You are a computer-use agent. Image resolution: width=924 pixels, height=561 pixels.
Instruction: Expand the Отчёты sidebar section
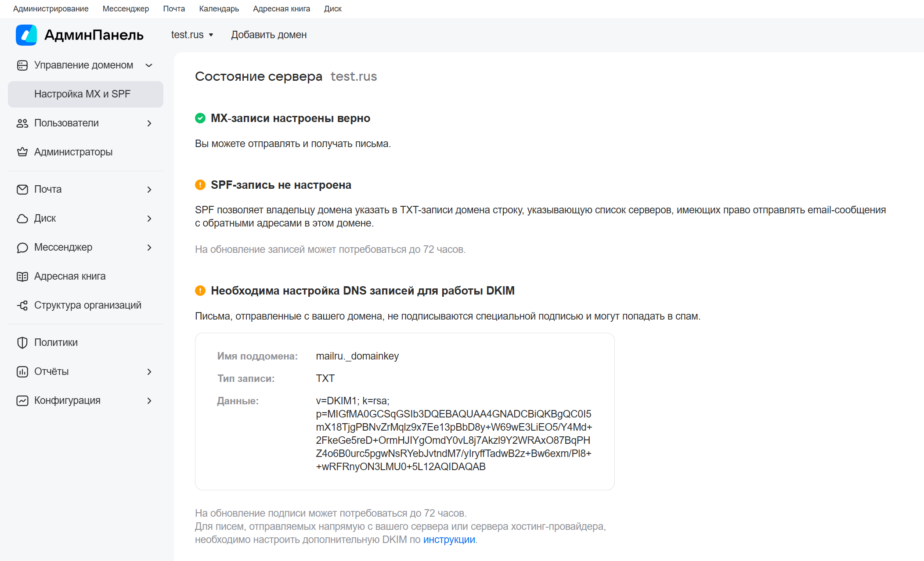click(149, 372)
